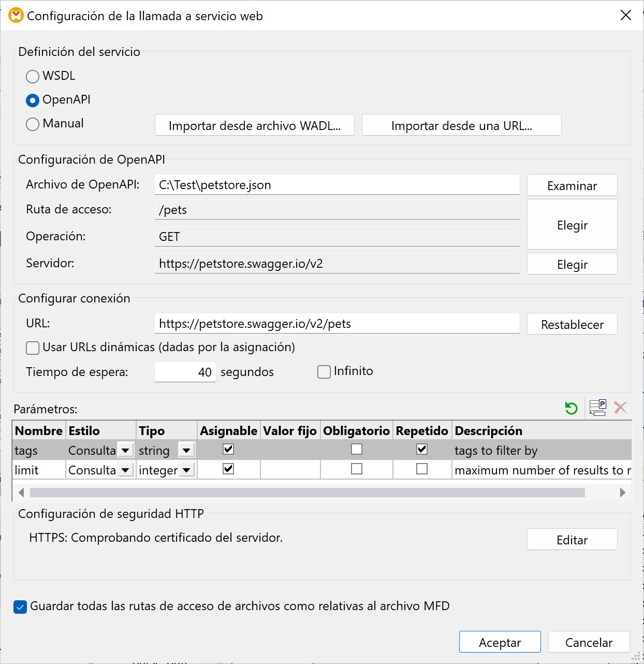
Task: Select the WSDL radio button
Action: [33, 77]
